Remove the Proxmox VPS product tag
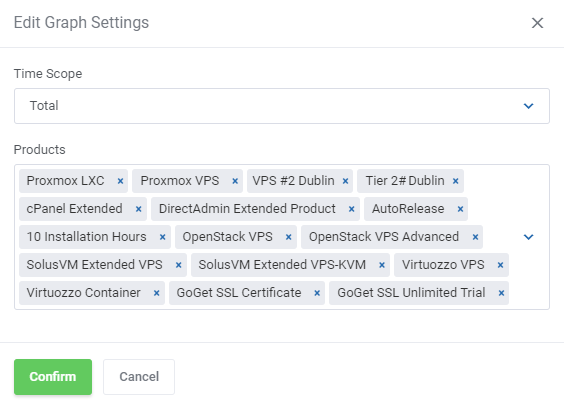This screenshot has width=564, height=409. tap(235, 181)
